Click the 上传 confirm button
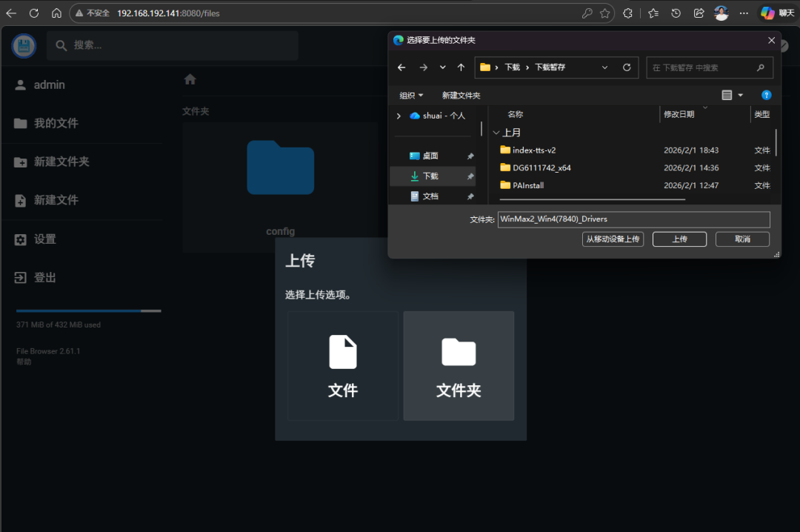 tap(679, 239)
